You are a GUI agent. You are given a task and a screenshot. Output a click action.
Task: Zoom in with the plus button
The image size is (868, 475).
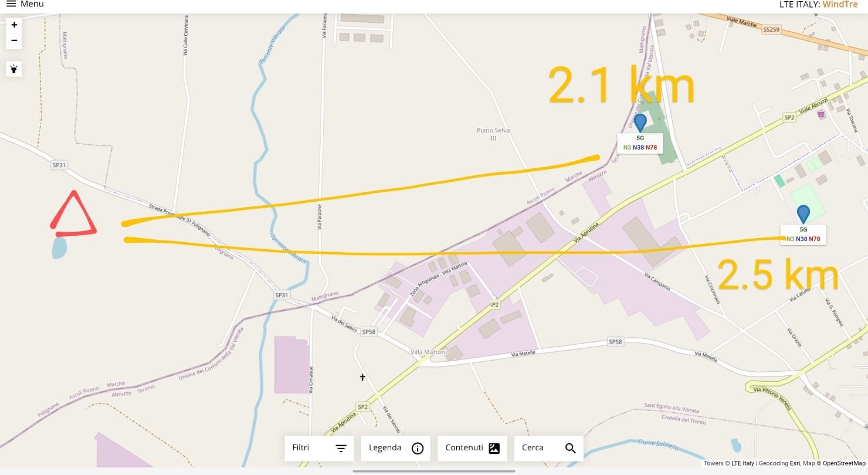pos(14,25)
